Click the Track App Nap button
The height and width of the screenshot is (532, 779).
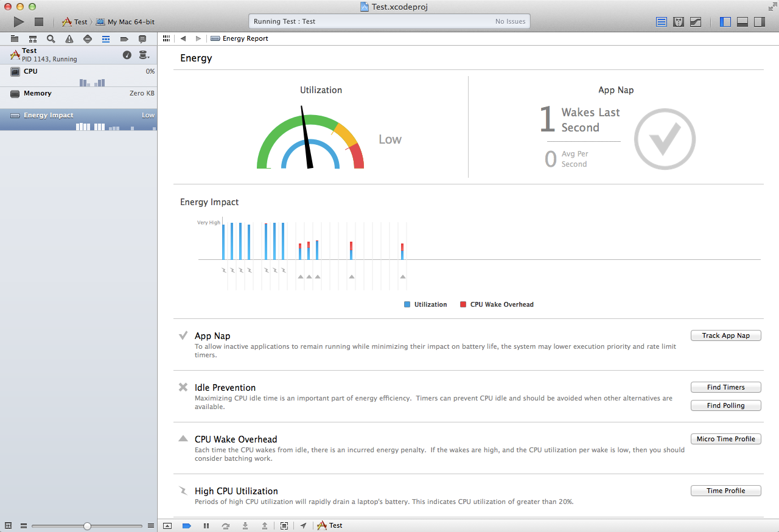(726, 335)
